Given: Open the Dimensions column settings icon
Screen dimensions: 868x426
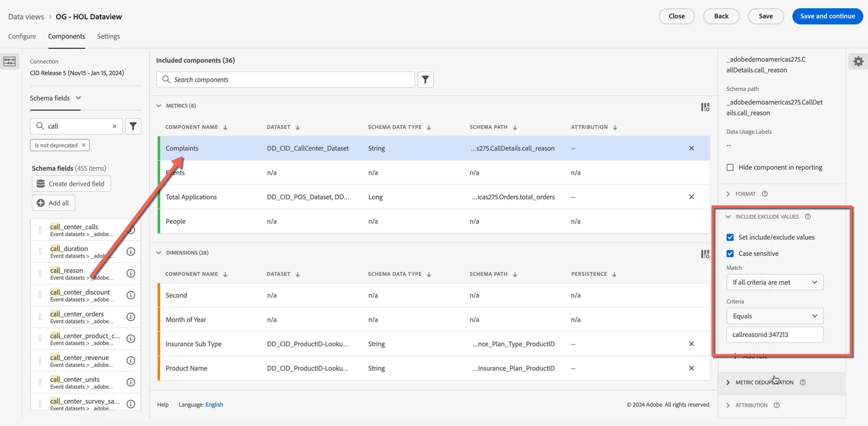Looking at the screenshot, I should tap(705, 254).
